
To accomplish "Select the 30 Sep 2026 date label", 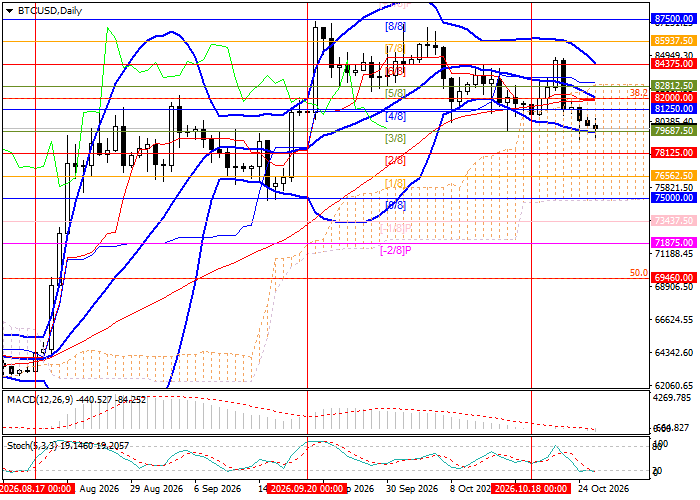I will tap(412, 488).
